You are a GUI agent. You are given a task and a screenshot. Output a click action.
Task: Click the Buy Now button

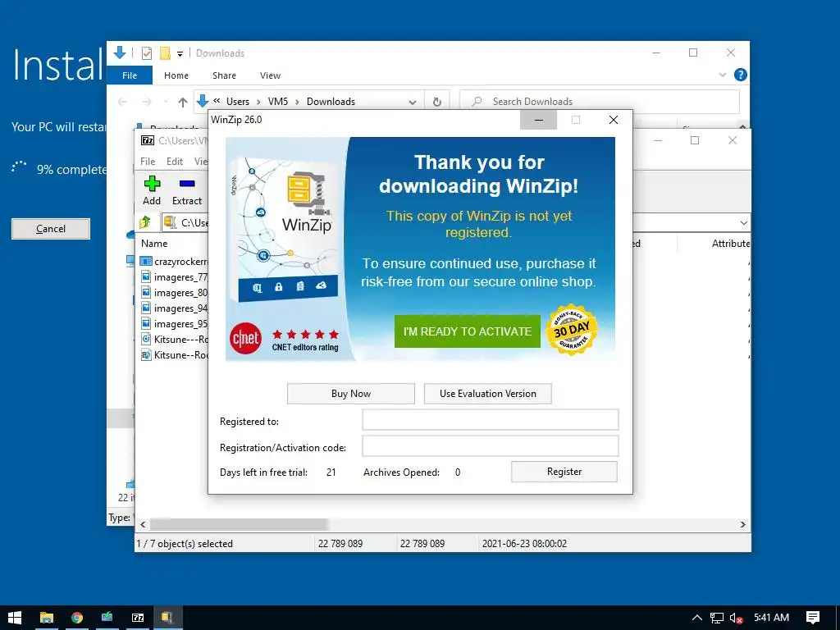[351, 394]
